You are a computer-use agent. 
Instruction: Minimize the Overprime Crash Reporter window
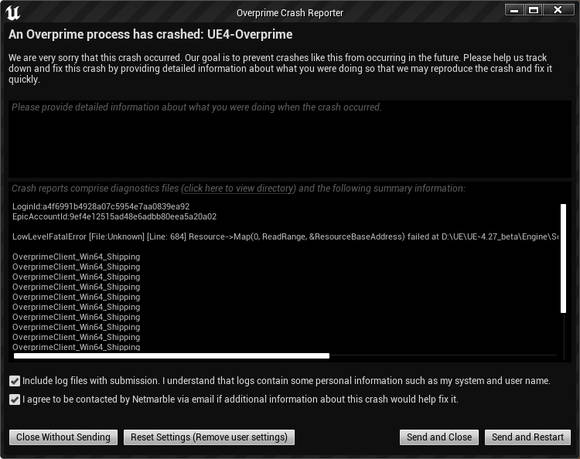coord(514,10)
